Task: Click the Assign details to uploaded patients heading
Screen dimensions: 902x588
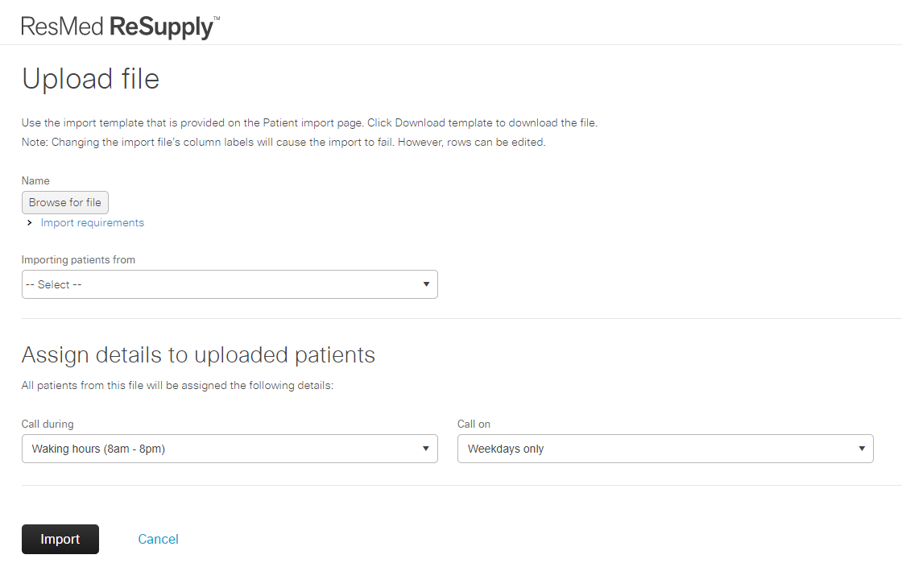Action: pyautogui.click(x=198, y=355)
